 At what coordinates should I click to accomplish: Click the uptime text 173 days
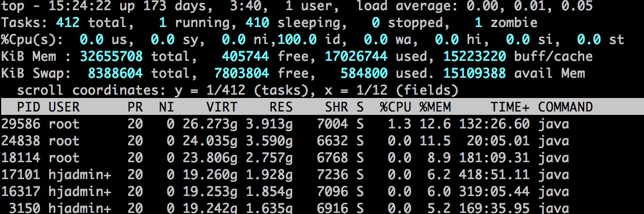tap(170, 6)
